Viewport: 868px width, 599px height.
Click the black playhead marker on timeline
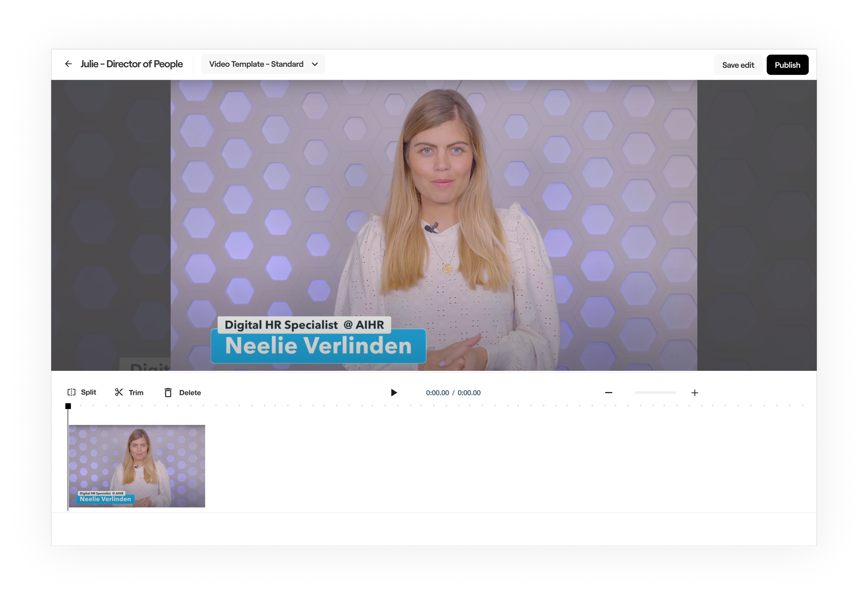(x=68, y=406)
